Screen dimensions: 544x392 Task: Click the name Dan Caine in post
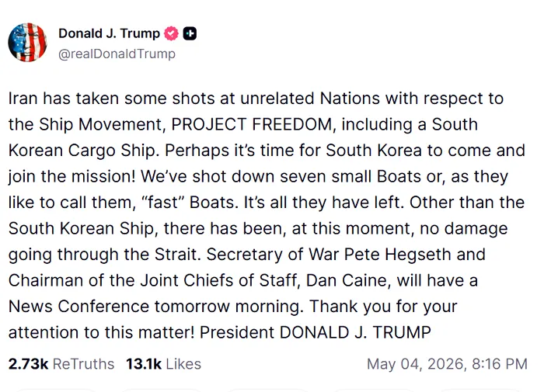point(347,280)
